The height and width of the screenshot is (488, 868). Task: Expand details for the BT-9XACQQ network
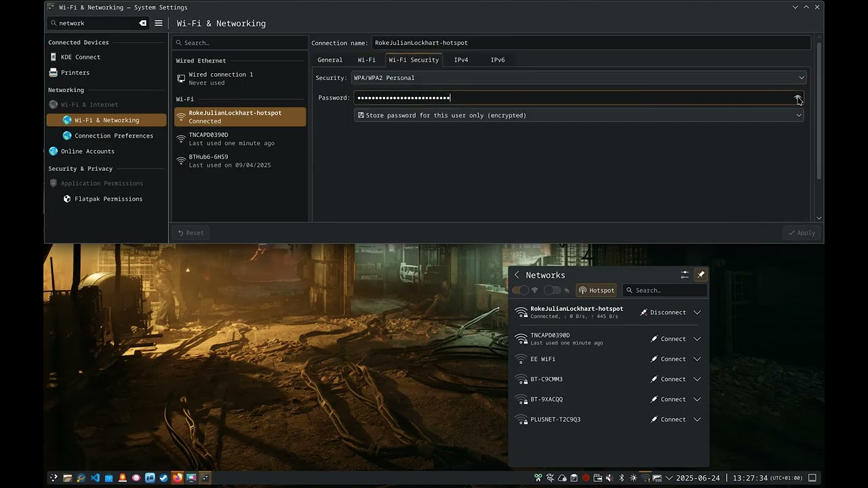pos(697,399)
